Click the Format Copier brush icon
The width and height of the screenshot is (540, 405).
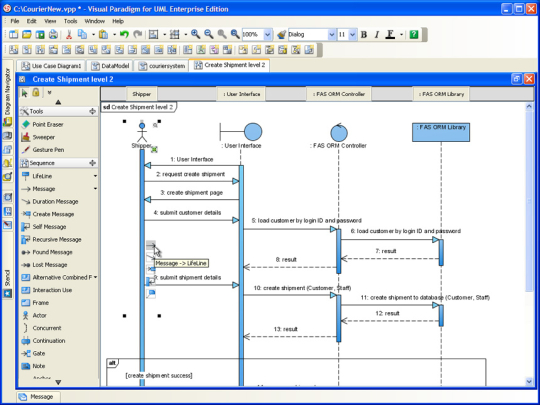pos(281,34)
